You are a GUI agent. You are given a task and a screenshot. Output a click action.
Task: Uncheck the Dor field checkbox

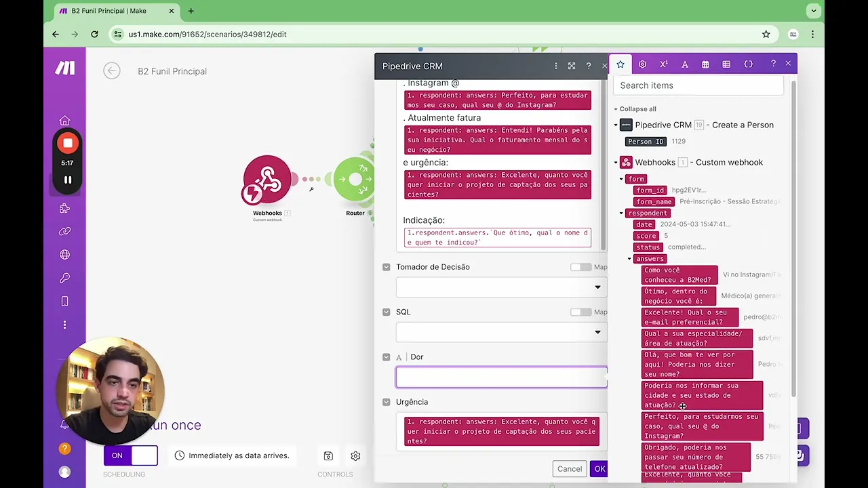point(387,357)
